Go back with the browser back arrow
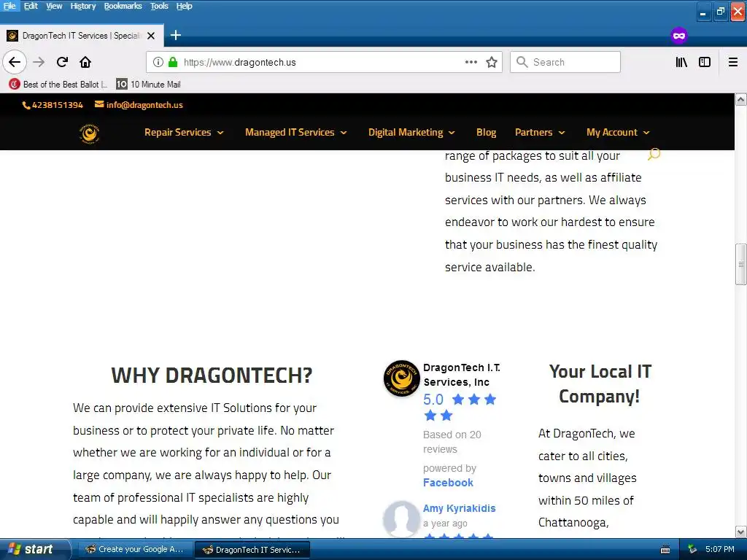Viewport: 747px width, 560px height. coord(15,62)
